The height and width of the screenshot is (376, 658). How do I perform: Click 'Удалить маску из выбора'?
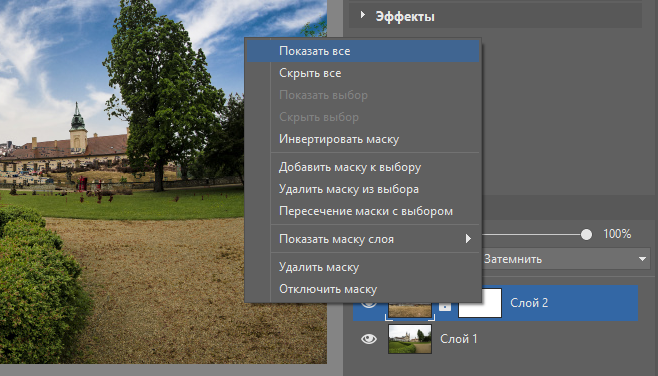coord(363,189)
